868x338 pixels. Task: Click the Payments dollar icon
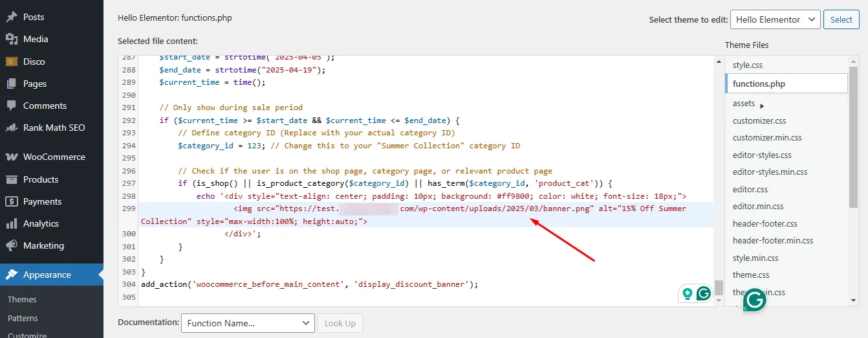[x=12, y=201]
